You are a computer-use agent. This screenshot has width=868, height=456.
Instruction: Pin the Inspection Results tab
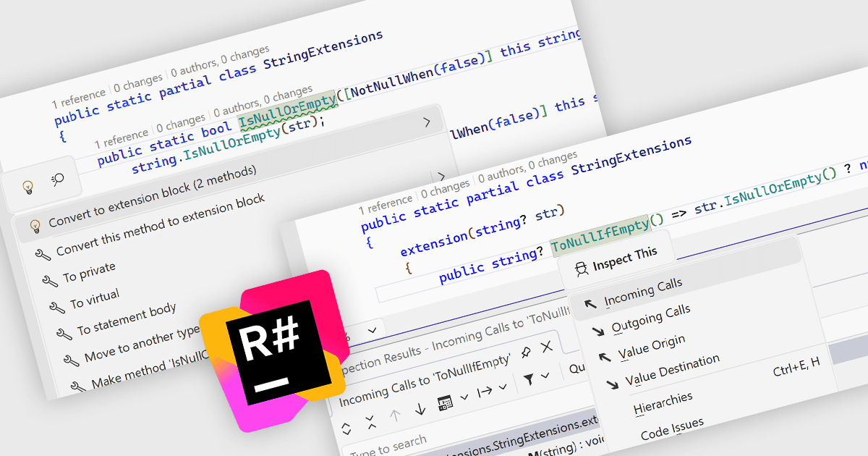point(526,351)
